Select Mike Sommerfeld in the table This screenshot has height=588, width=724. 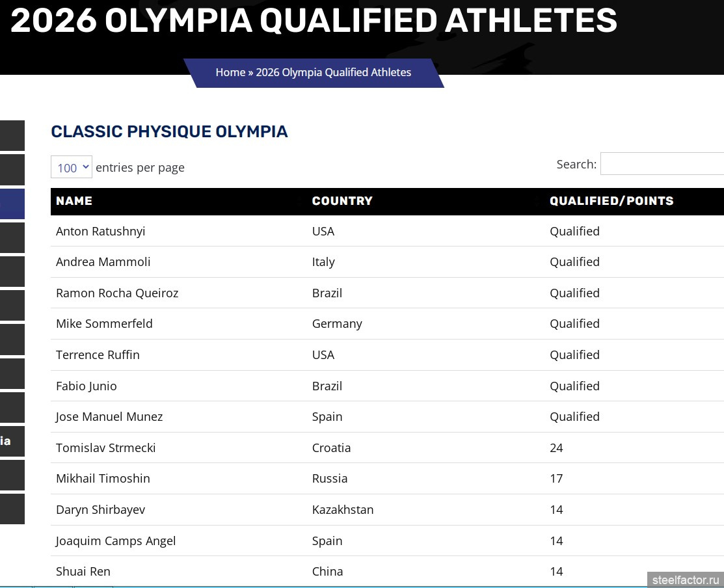point(104,324)
